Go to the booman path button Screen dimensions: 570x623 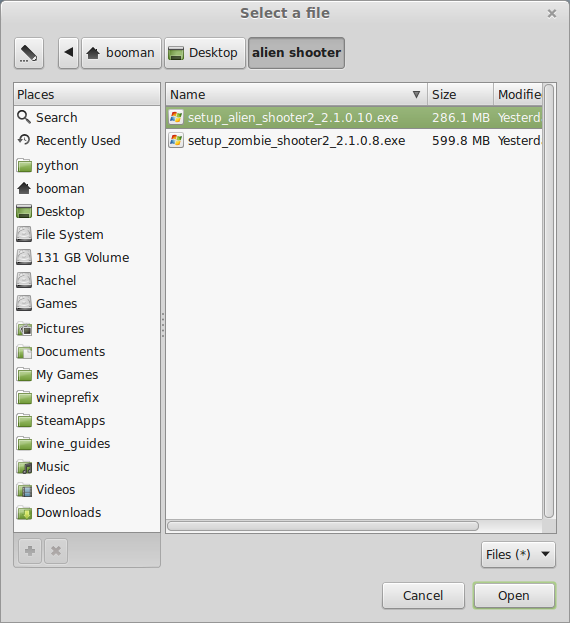tap(122, 53)
